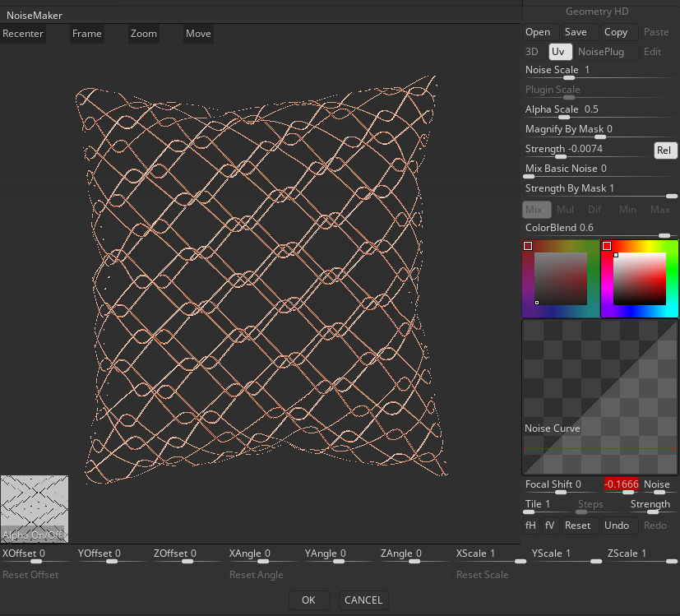Click the Recenter button
Screen dimensions: 680x616
click(x=23, y=34)
